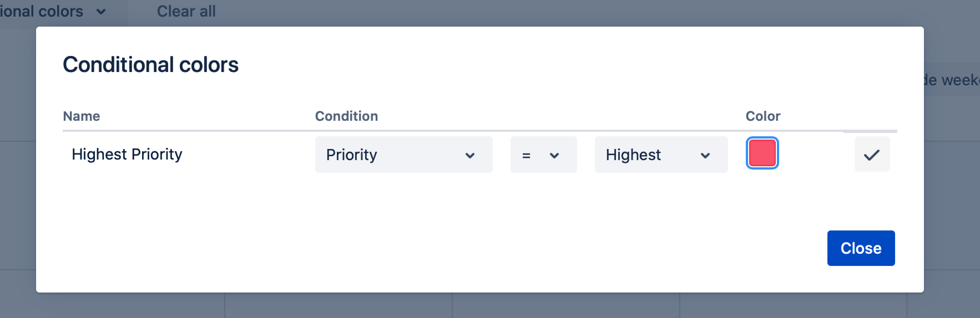980x318 pixels.
Task: Confirm the rule with the checkmark icon
Action: click(872, 155)
